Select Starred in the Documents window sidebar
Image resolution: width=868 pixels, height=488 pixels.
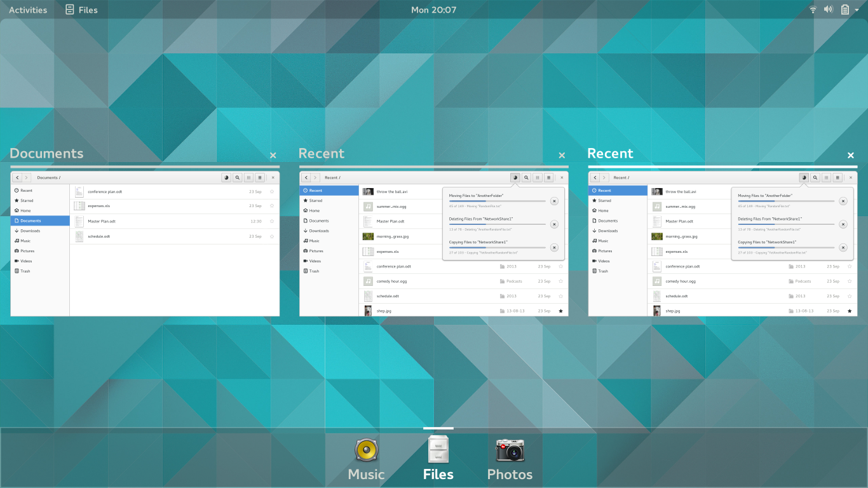(x=40, y=201)
